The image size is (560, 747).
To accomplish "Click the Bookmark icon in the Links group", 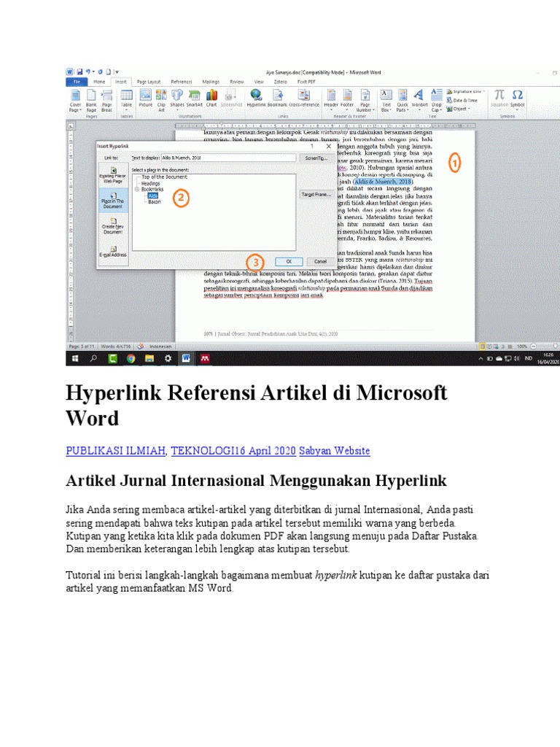I will 277,97.
